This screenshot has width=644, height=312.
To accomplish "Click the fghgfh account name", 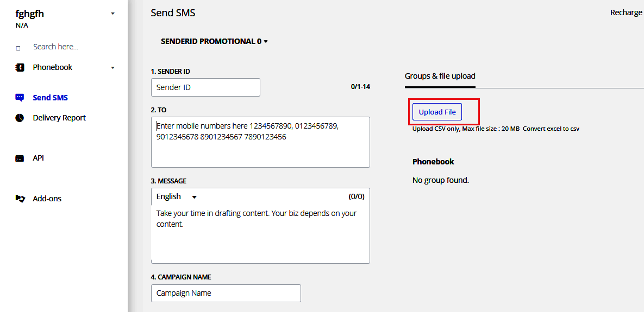I will click(x=29, y=14).
